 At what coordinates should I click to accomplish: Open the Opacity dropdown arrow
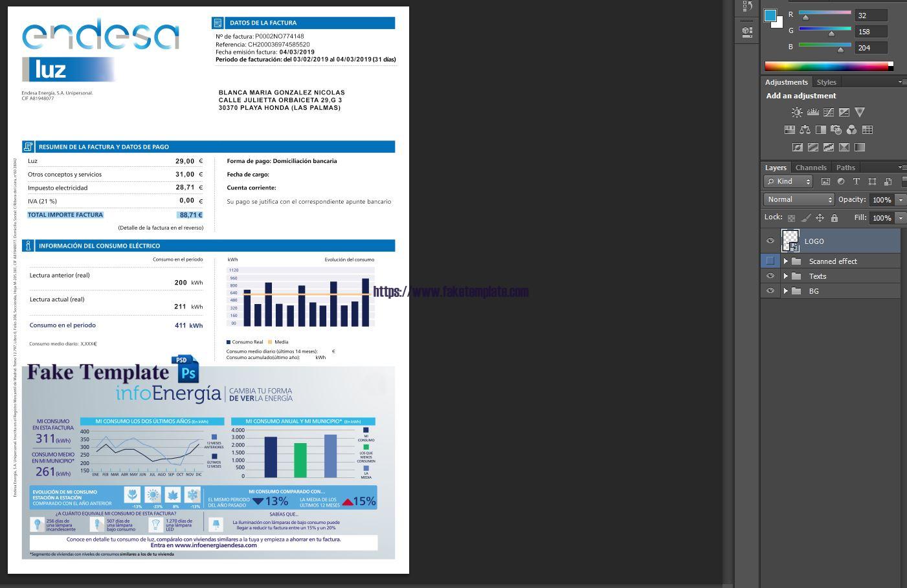coord(901,200)
